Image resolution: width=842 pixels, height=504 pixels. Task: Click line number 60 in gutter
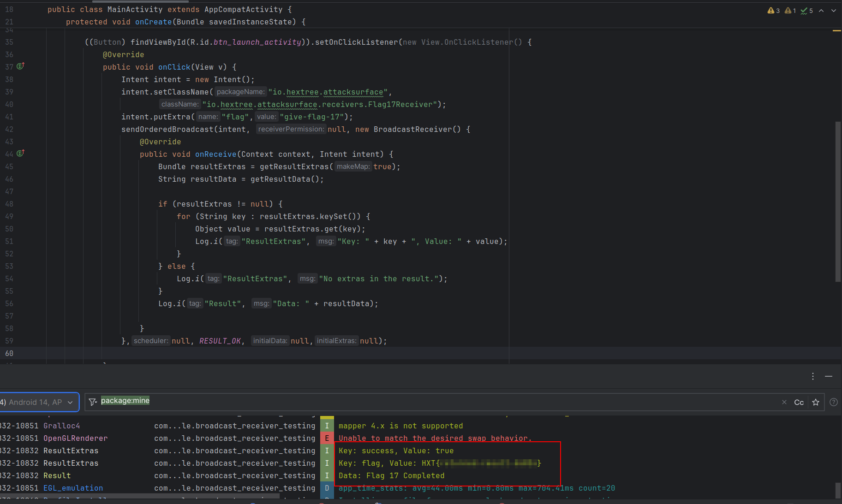[x=9, y=353]
